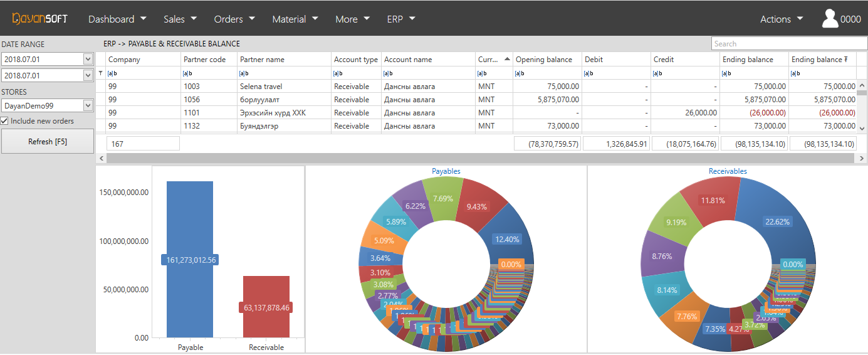
Task: Click the DayanSoft logo
Action: [39, 19]
